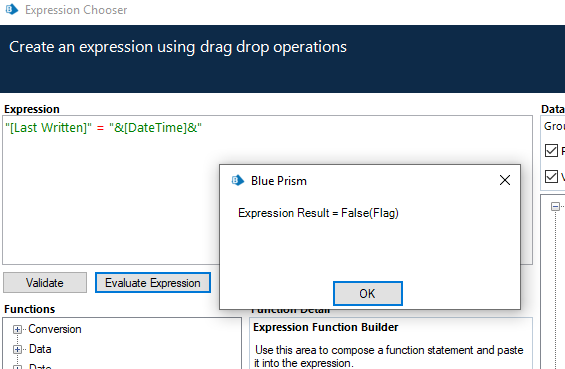Toggle the lower checkbox in the Data panel
The height and width of the screenshot is (369, 565).
pyautogui.click(x=551, y=176)
